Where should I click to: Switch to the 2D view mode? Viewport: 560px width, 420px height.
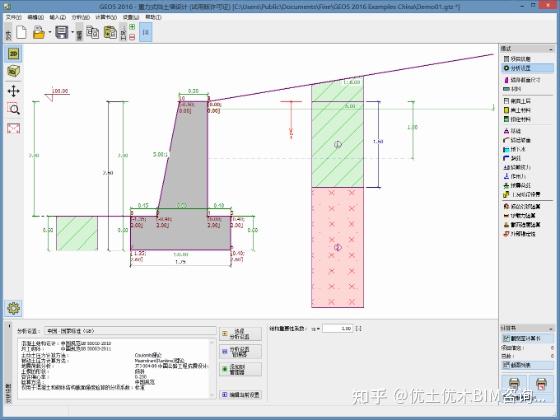pos(14,54)
